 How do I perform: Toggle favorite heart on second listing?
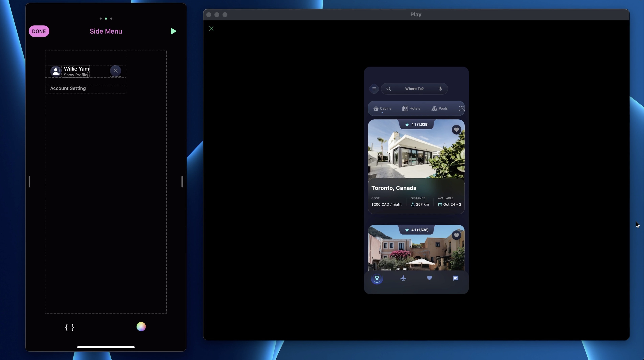456,235
